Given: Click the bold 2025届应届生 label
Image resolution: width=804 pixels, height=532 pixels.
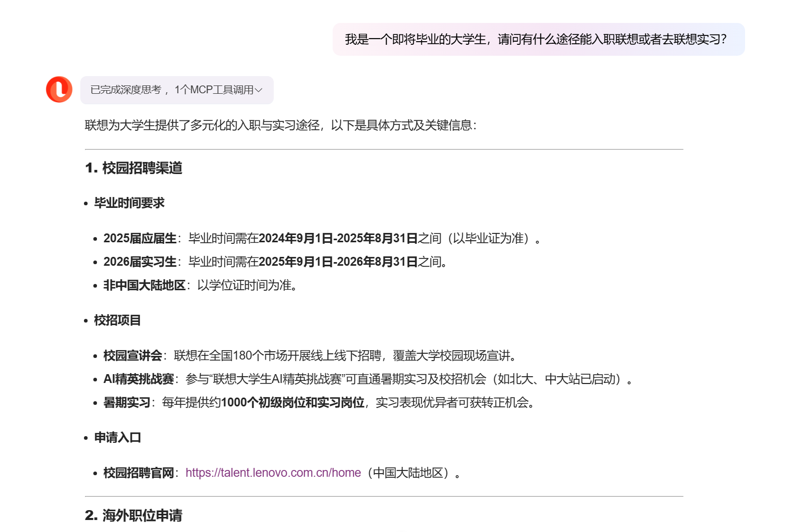Looking at the screenshot, I should click(140, 239).
